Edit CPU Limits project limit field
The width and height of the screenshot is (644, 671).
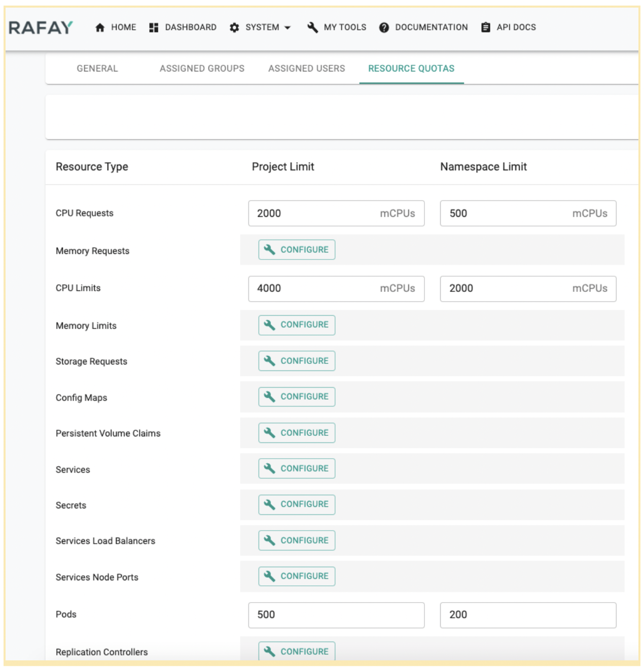coord(336,288)
